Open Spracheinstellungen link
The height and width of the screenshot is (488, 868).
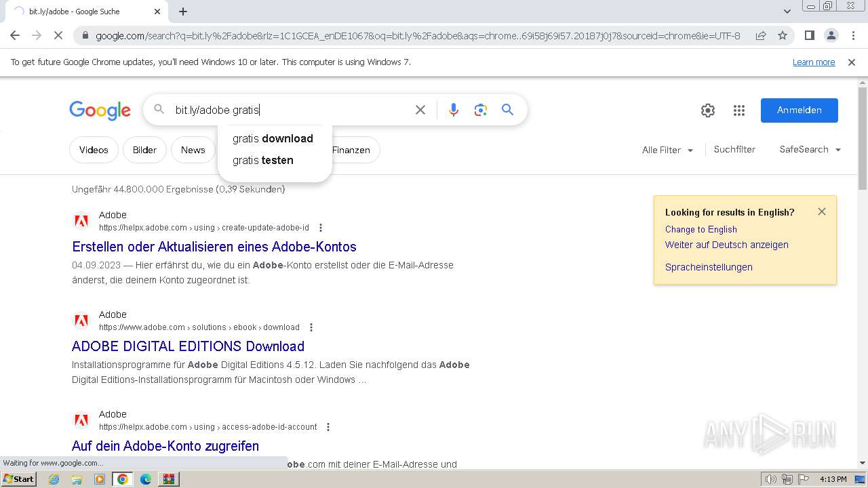point(709,267)
